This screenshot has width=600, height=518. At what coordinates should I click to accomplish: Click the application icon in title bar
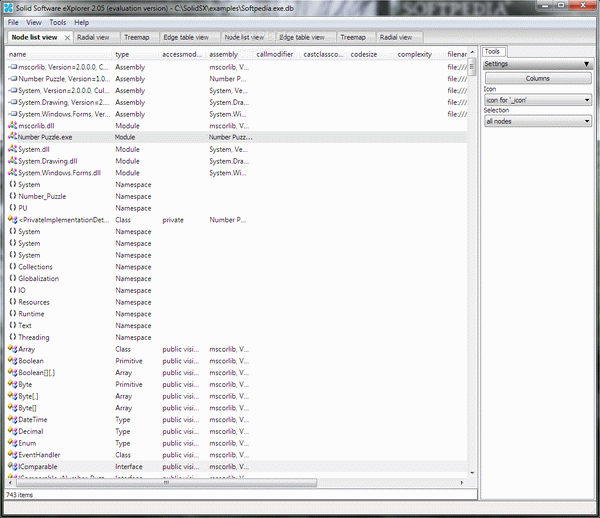[8, 7]
